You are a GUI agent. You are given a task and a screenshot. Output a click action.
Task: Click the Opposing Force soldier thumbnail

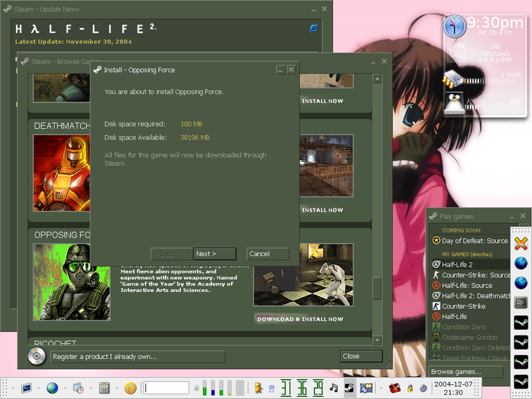click(71, 282)
